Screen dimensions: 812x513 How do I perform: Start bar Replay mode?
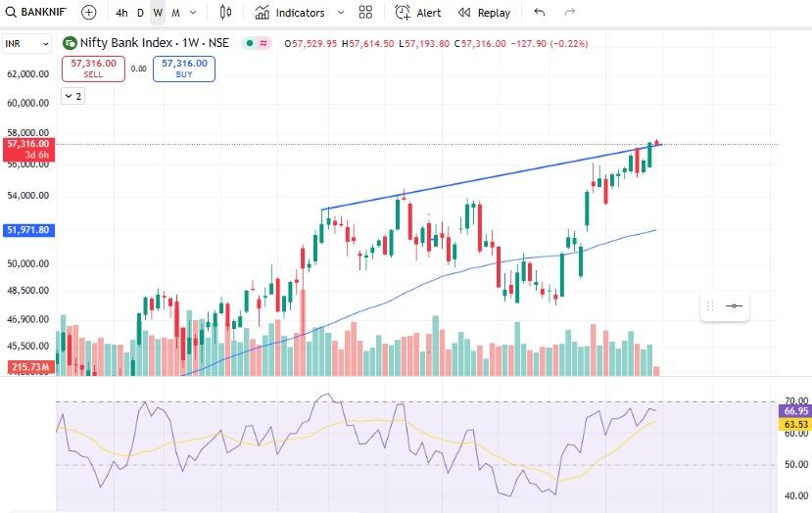(x=484, y=13)
